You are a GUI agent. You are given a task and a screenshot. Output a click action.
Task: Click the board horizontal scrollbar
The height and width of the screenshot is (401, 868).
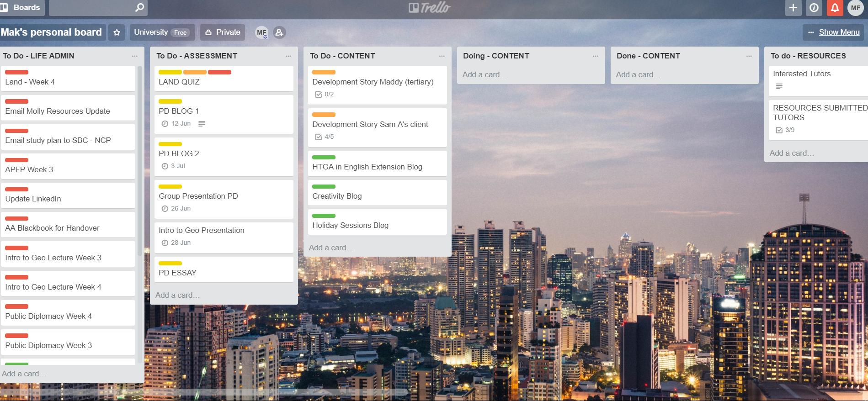point(204,392)
